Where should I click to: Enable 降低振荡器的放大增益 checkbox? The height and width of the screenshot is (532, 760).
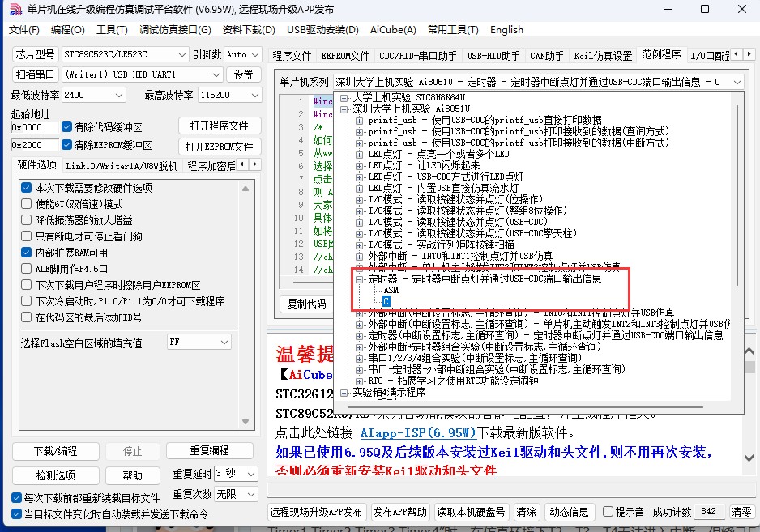(x=27, y=220)
